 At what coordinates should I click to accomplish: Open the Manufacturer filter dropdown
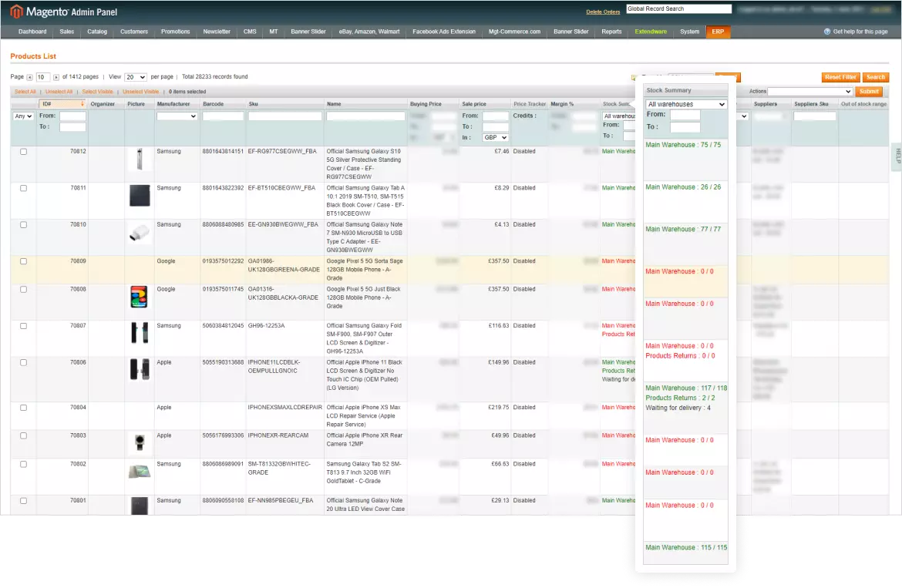point(177,116)
